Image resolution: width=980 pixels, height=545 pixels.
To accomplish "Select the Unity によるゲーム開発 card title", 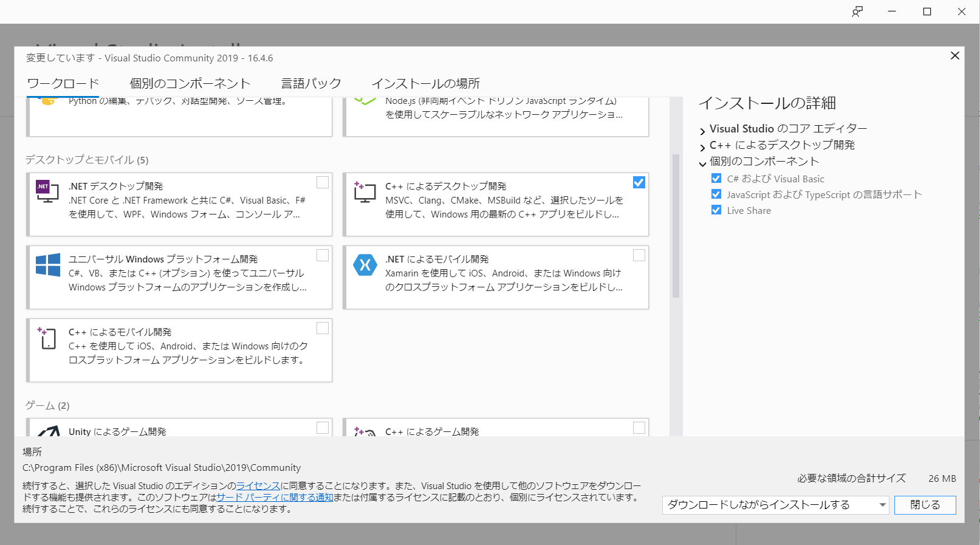I will (117, 431).
